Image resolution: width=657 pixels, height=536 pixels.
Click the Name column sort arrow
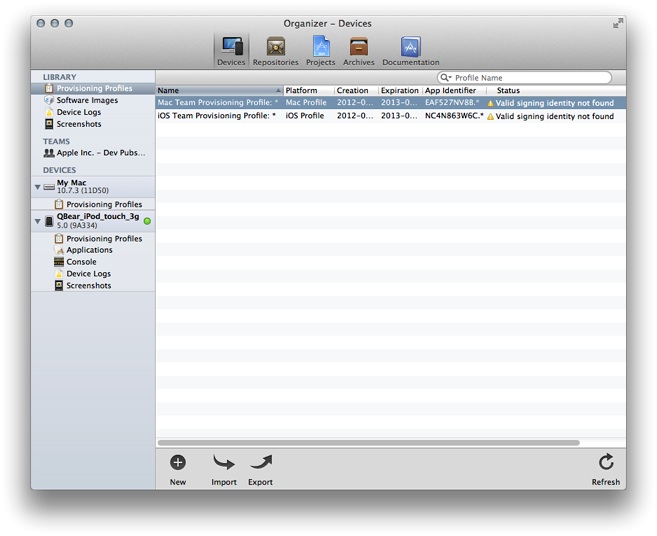pyautogui.click(x=278, y=91)
